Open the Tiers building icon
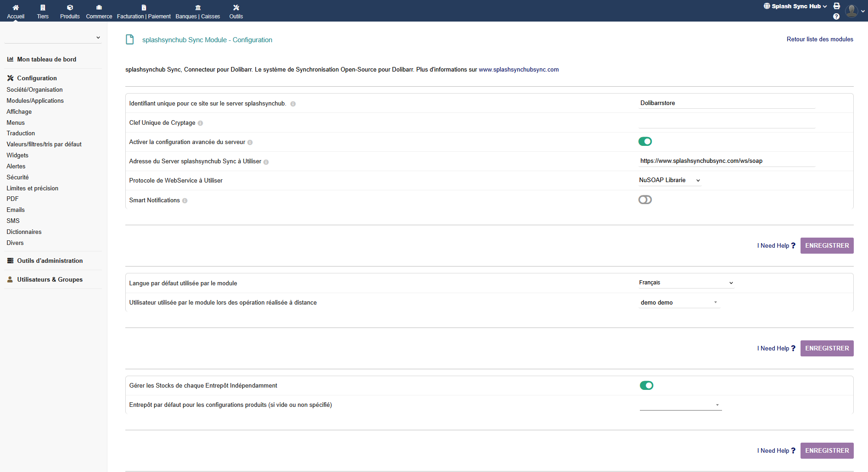The image size is (868, 472). 43,7
